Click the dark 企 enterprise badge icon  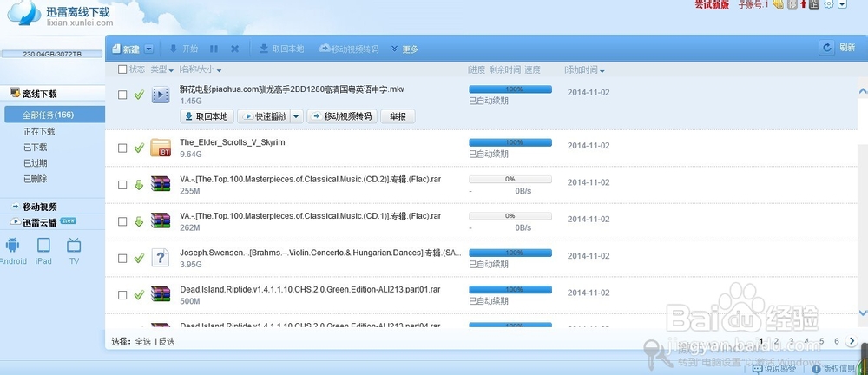pyautogui.click(x=814, y=4)
